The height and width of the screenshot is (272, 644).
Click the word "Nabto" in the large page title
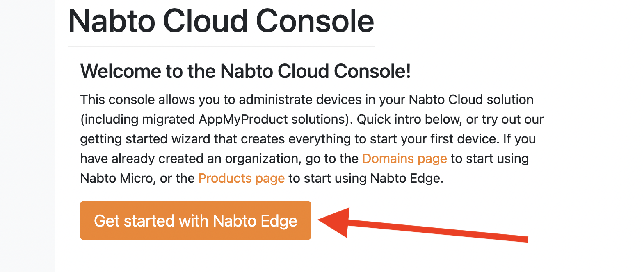coord(112,21)
